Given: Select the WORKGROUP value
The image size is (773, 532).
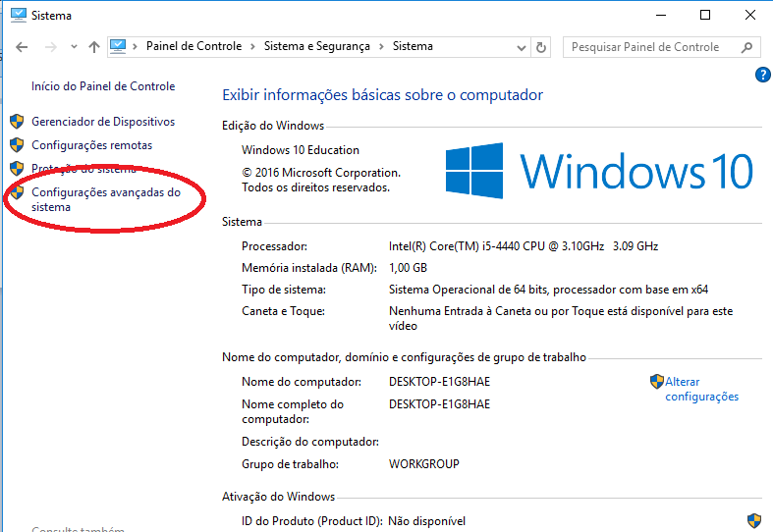Looking at the screenshot, I should (424, 464).
